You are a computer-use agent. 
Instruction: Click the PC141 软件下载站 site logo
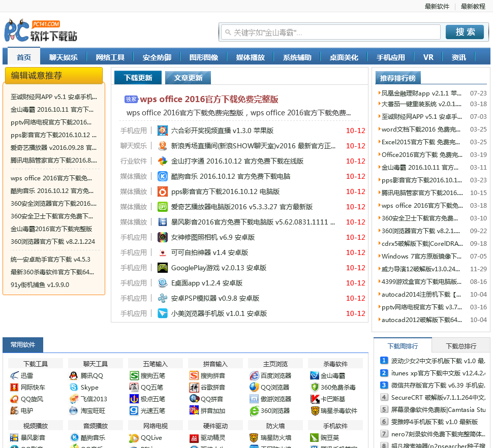(x=41, y=30)
